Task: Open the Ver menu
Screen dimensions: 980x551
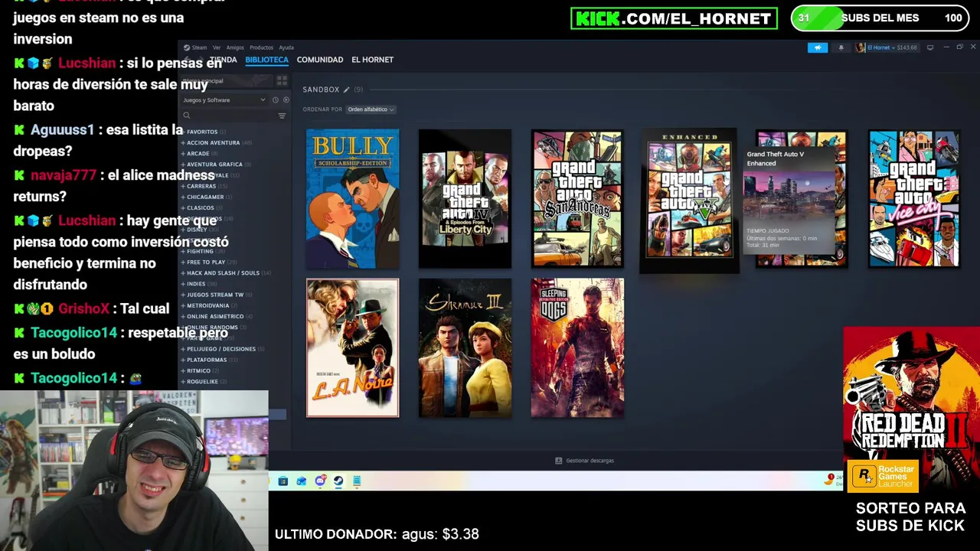Action: pos(217,47)
